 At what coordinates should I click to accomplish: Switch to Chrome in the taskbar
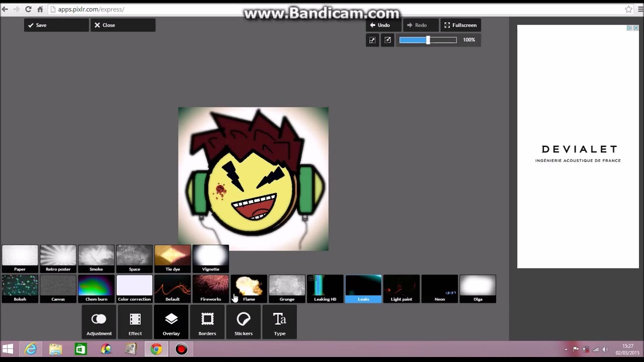(156, 349)
